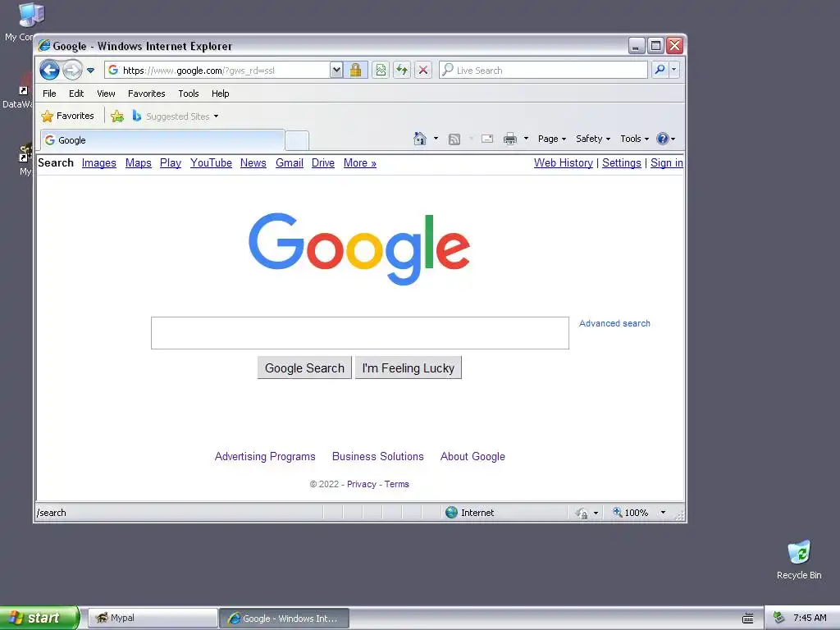Screen dimensions: 840x630
Task: Open the Privacy link
Action: pos(362,484)
